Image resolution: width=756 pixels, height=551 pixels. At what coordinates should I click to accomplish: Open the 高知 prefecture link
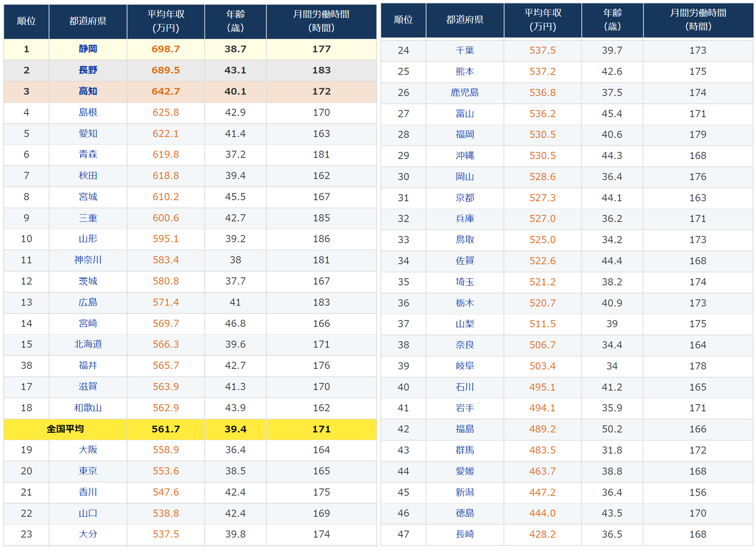(x=88, y=91)
